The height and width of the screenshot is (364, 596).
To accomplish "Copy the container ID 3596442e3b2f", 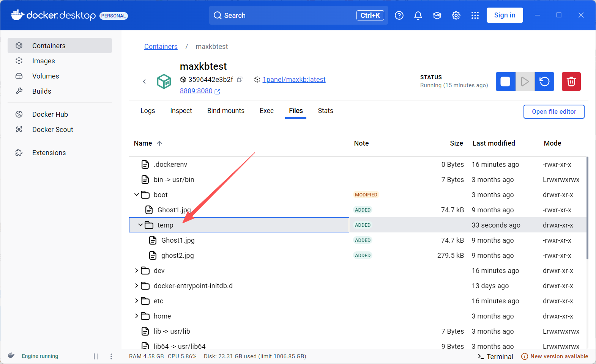I will pos(240,80).
